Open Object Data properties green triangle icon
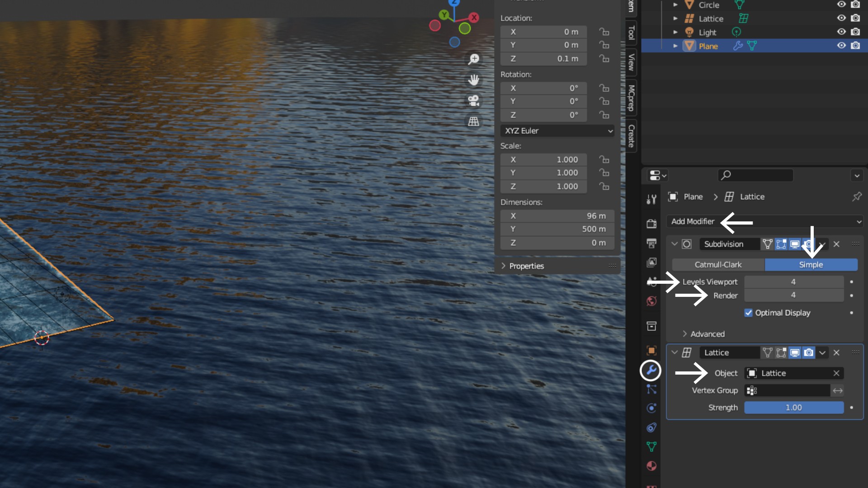868x488 pixels. [651, 446]
